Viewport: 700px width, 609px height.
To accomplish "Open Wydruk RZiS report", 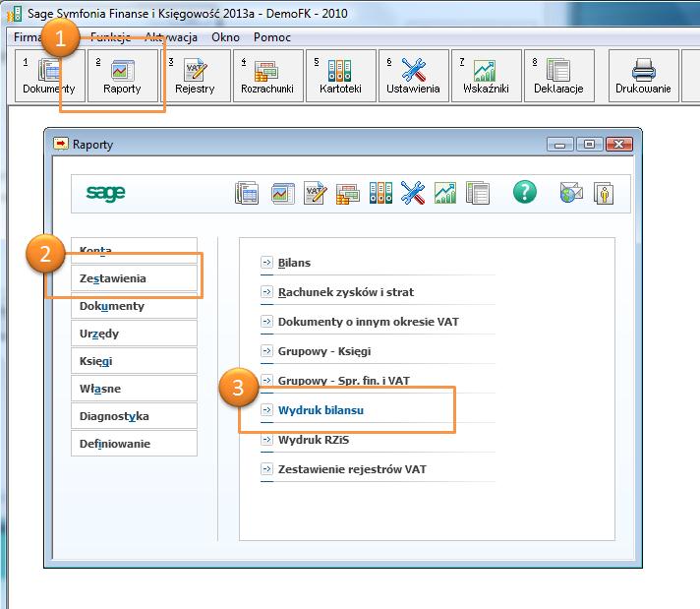I will tap(314, 440).
